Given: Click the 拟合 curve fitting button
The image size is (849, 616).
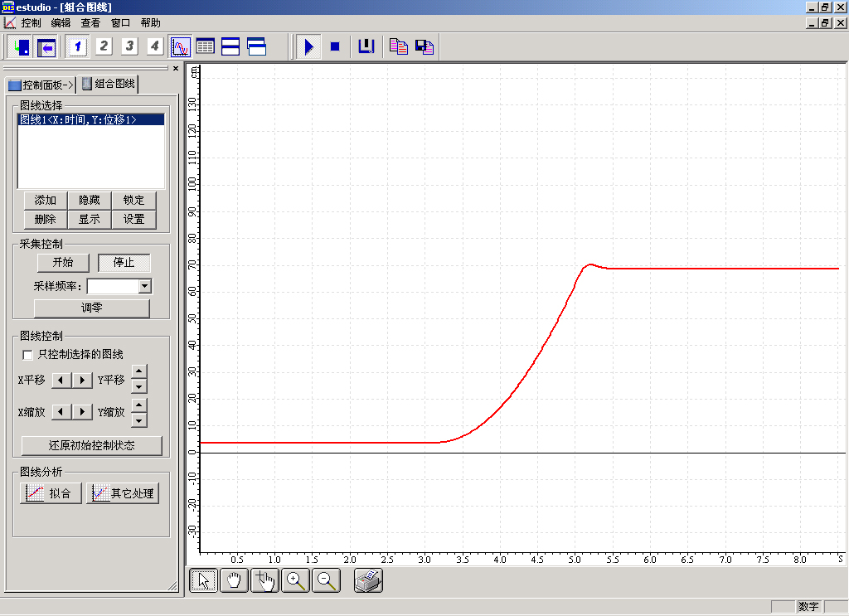Looking at the screenshot, I should tap(51, 493).
